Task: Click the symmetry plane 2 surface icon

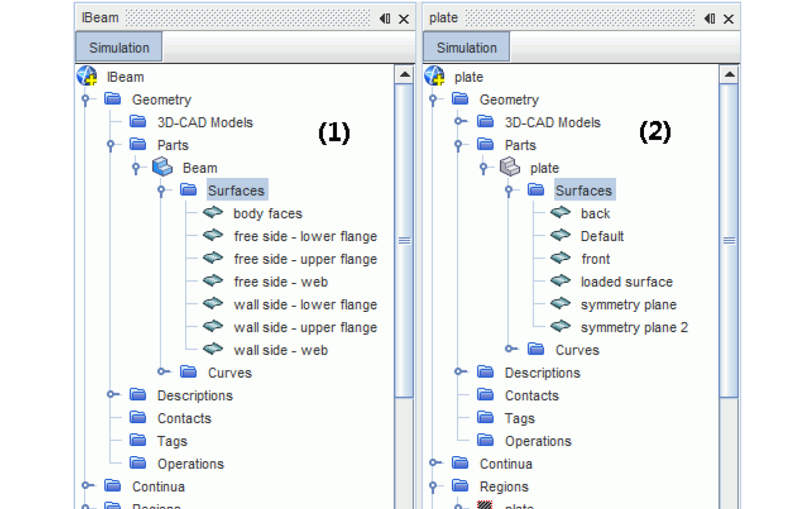Action: click(560, 327)
